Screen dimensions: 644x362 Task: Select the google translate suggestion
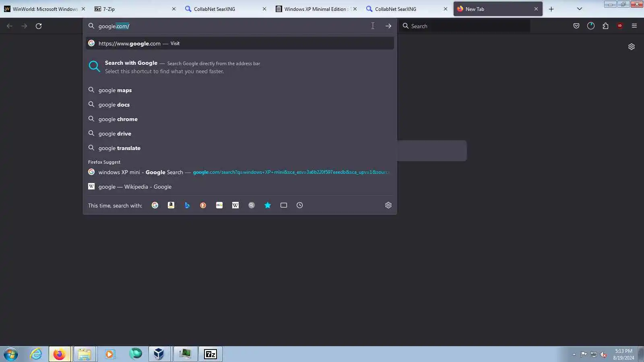(239, 148)
